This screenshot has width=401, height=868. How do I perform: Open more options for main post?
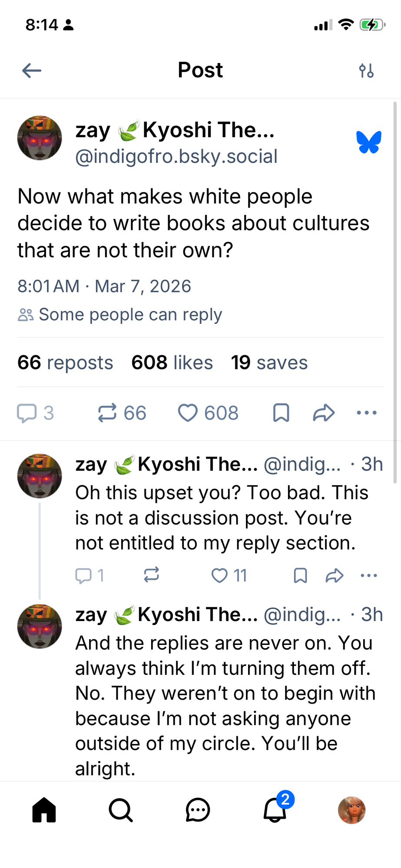[366, 413]
